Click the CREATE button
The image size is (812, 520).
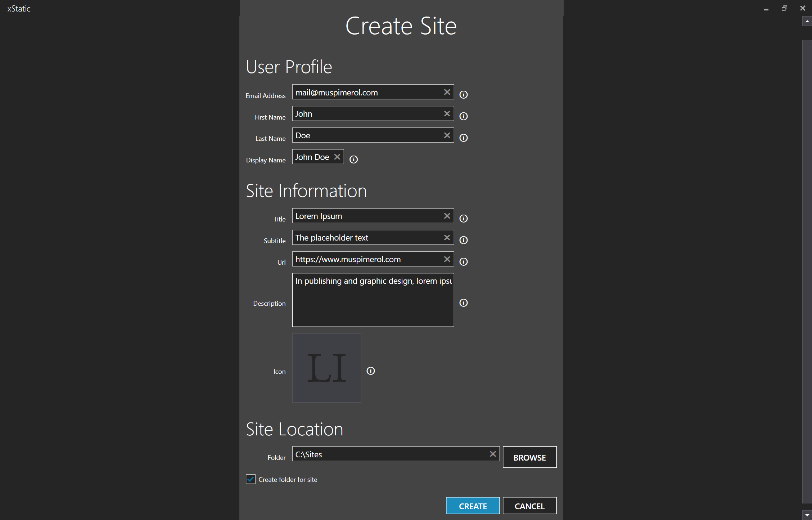pos(473,506)
